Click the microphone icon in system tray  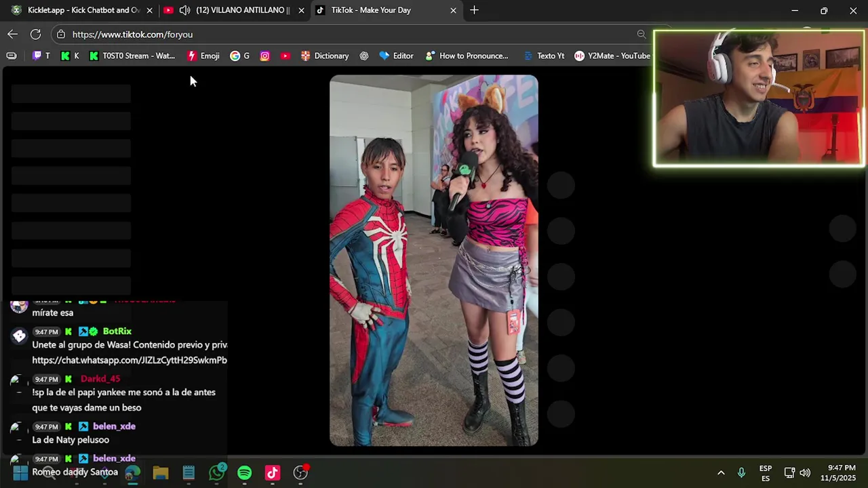coord(741,472)
